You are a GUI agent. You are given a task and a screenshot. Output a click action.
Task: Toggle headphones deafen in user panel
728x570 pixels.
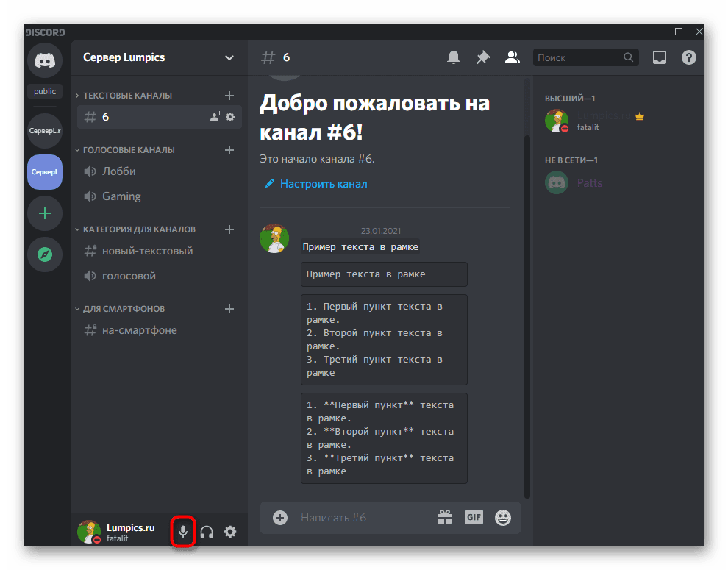(207, 532)
